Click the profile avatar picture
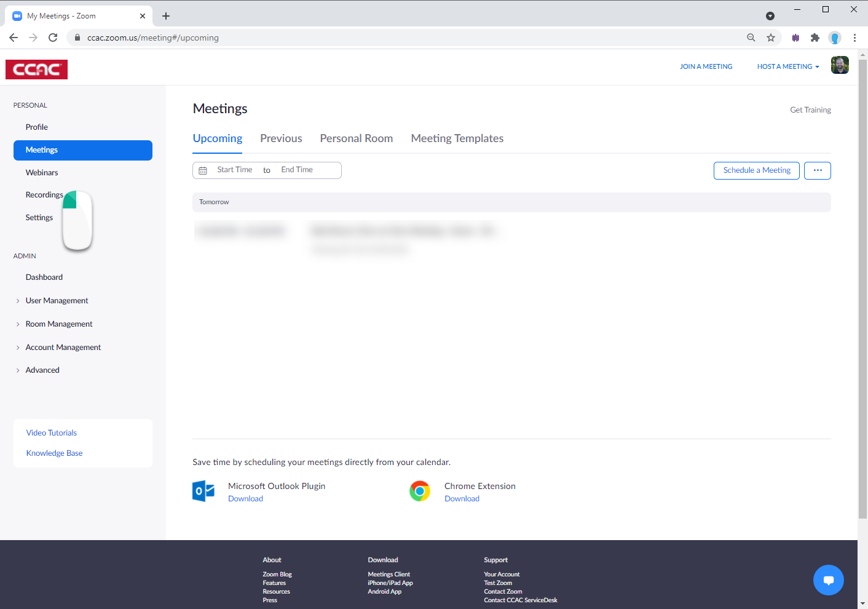Screen dimensions: 868x609 [x=840, y=65]
